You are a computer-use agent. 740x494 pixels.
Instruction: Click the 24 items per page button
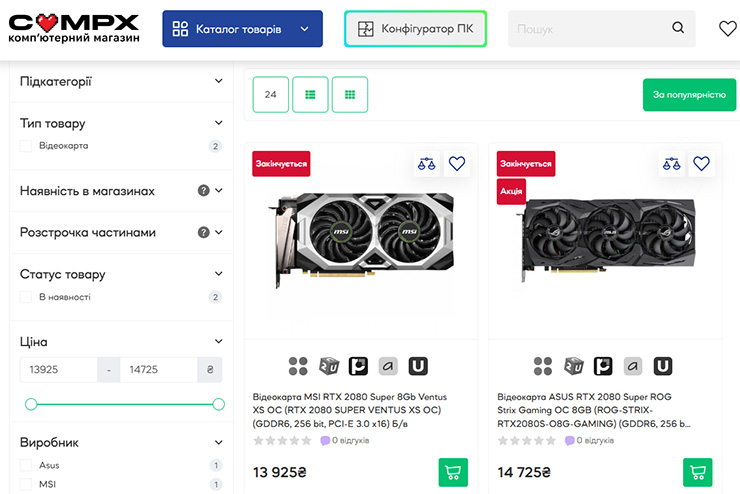point(271,95)
